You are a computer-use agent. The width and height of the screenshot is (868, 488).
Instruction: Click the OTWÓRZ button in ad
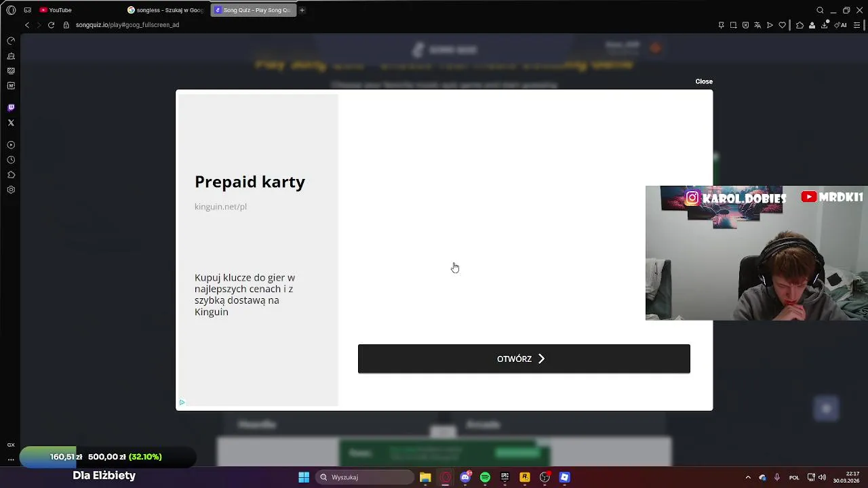pos(524,359)
